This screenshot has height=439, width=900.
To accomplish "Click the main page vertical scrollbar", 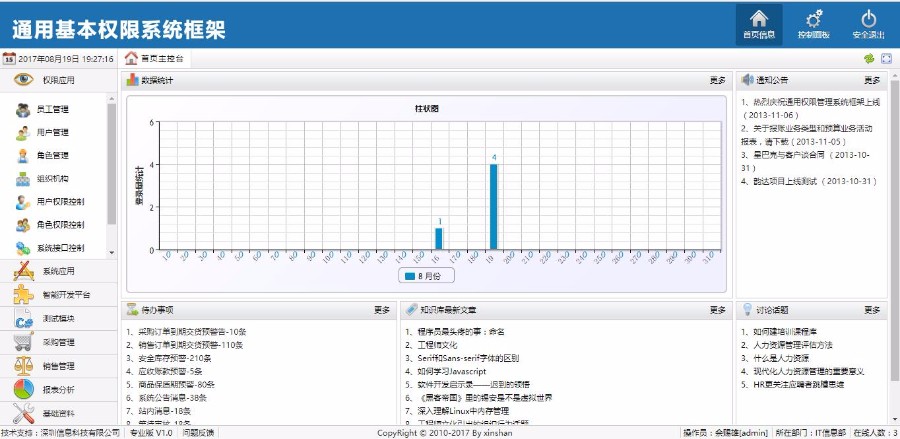I will point(894,230).
